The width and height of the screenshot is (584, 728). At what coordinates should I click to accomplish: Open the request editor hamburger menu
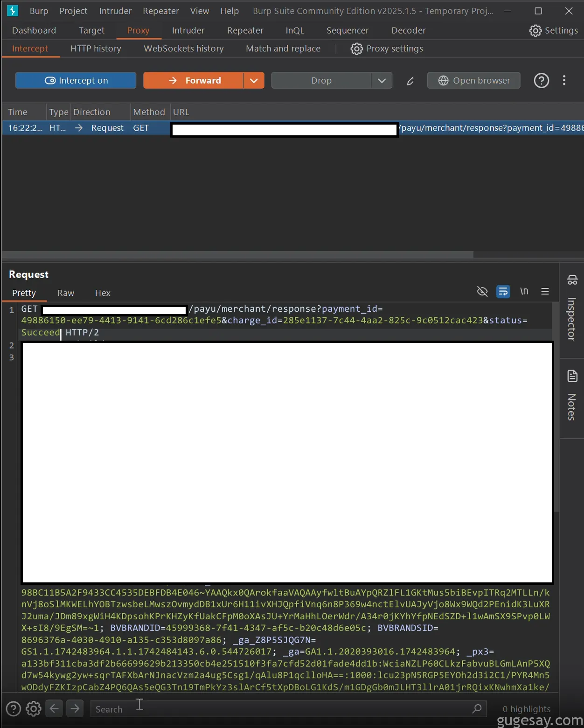pos(545,291)
